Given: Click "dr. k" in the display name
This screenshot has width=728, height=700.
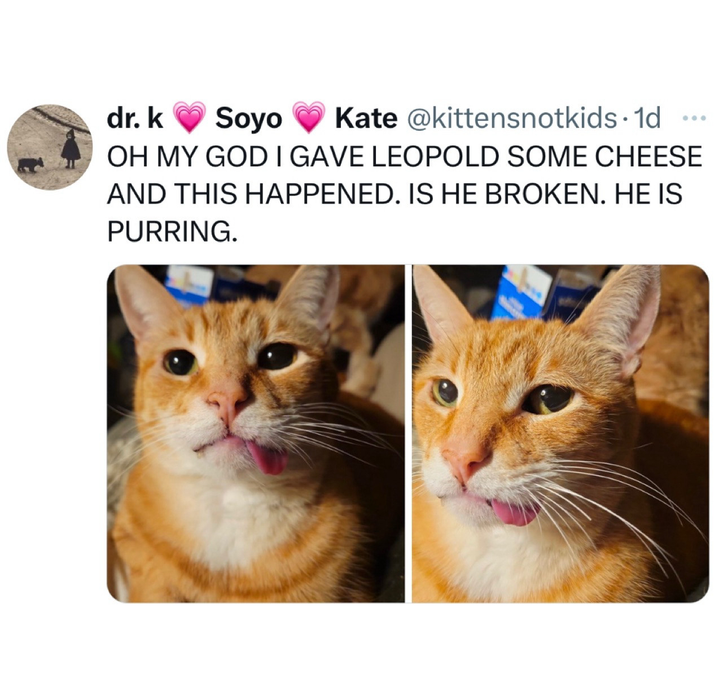Looking at the screenshot, I should click(x=135, y=118).
